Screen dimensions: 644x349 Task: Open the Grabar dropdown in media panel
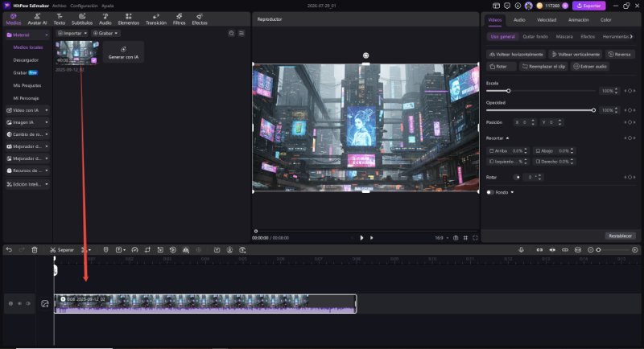105,33
